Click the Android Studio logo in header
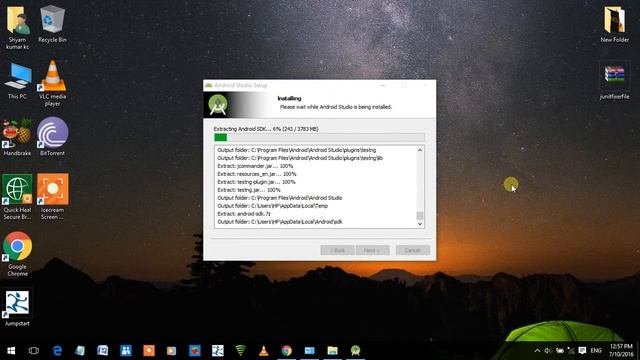Image resolution: width=640 pixels, height=360 pixels. coord(218,105)
